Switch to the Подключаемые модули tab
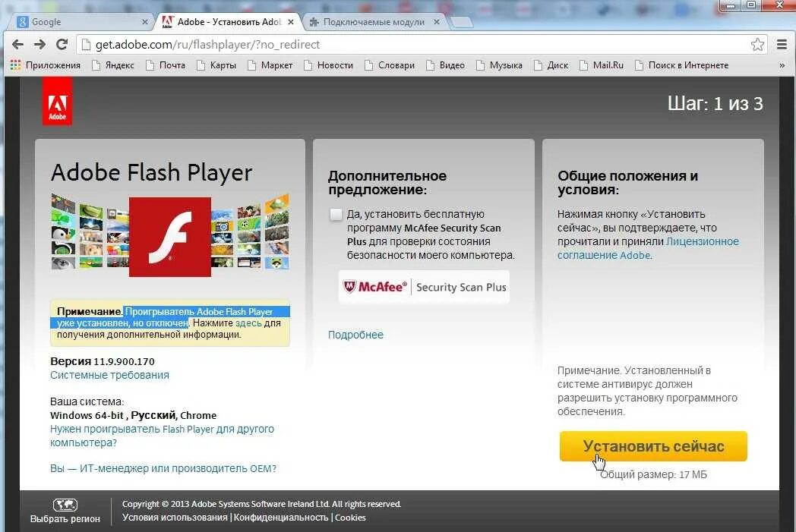 click(x=374, y=22)
